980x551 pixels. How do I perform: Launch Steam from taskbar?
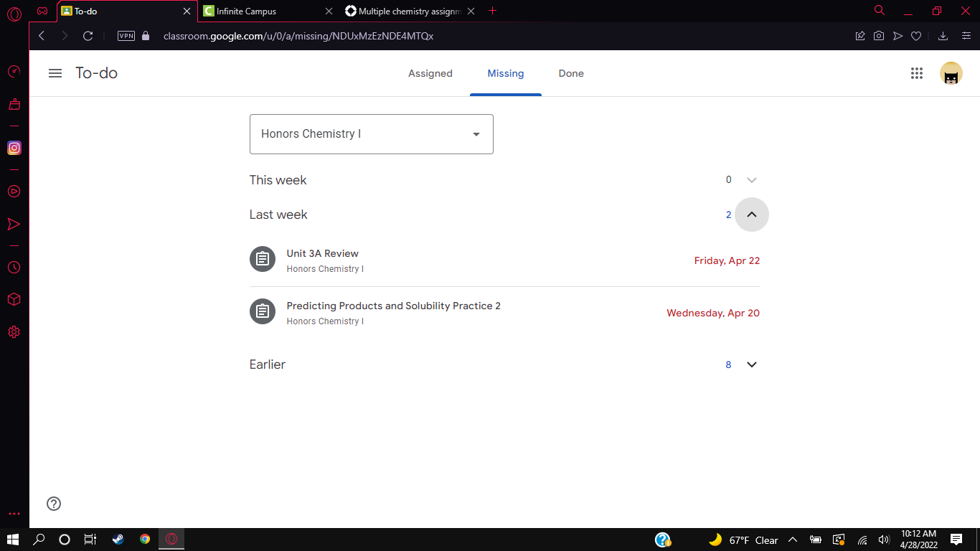[x=118, y=540]
